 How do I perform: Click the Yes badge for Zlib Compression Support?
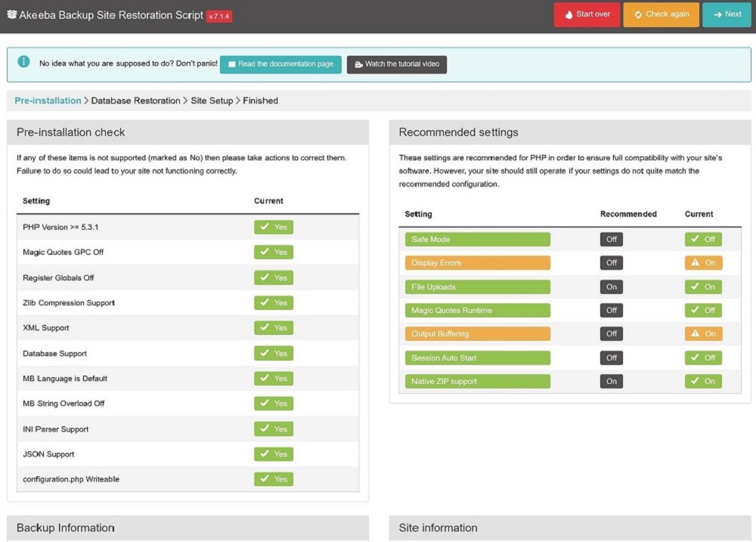click(x=274, y=303)
